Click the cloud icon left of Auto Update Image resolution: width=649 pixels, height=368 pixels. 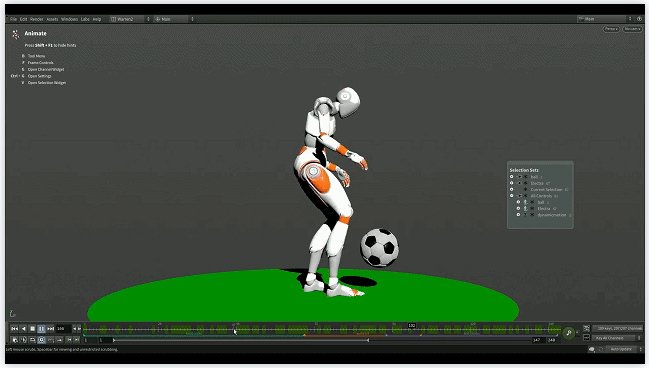592,349
